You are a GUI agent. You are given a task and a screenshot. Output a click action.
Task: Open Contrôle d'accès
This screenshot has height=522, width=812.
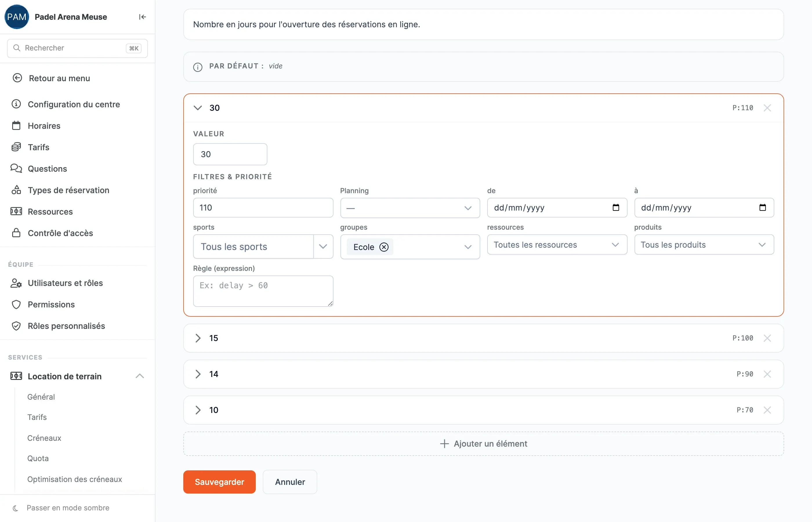[x=52, y=233]
